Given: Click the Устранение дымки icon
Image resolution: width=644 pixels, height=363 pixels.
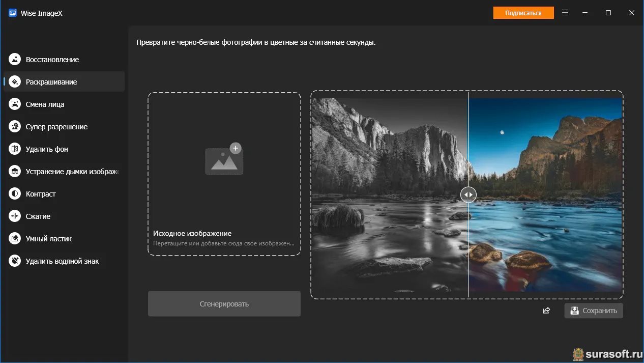Looking at the screenshot, I should (15, 171).
